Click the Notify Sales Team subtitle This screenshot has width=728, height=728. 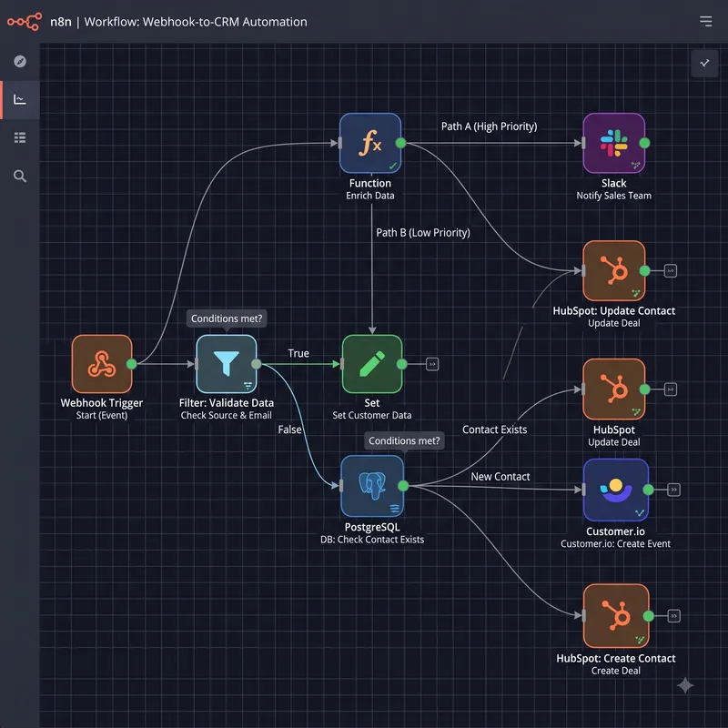point(613,196)
